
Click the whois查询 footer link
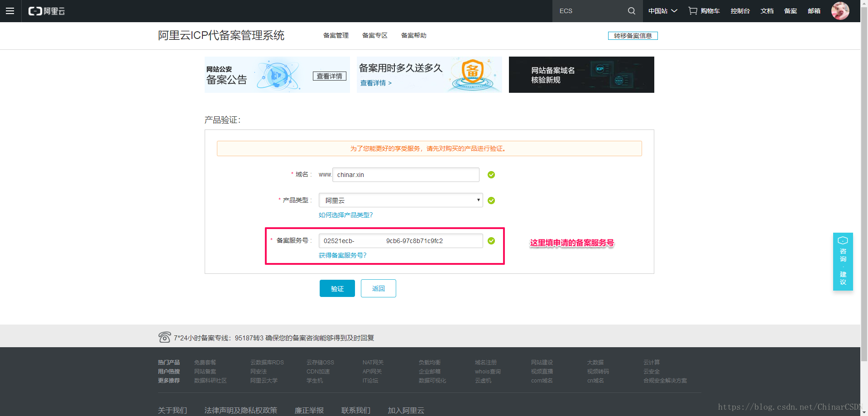(488, 371)
